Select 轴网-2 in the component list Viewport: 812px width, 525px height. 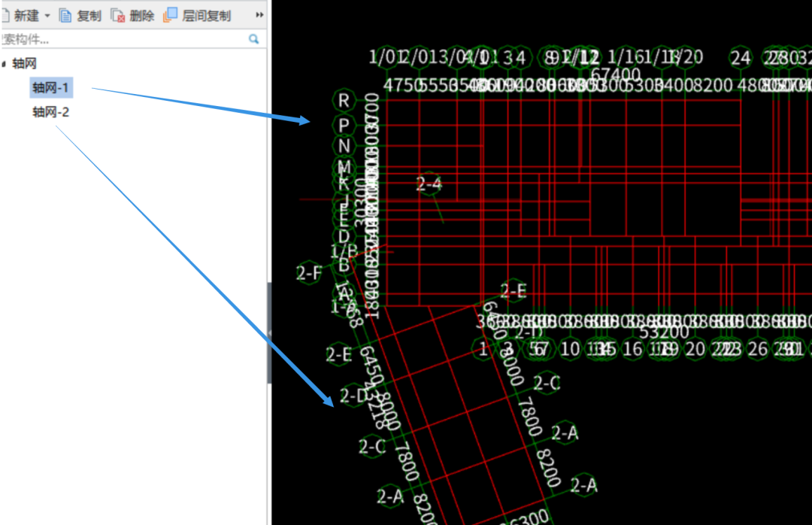[x=51, y=112]
